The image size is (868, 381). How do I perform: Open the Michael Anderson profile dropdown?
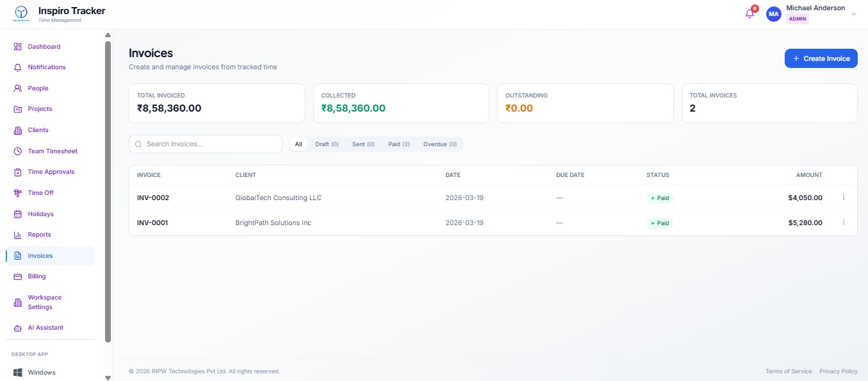[x=814, y=13]
